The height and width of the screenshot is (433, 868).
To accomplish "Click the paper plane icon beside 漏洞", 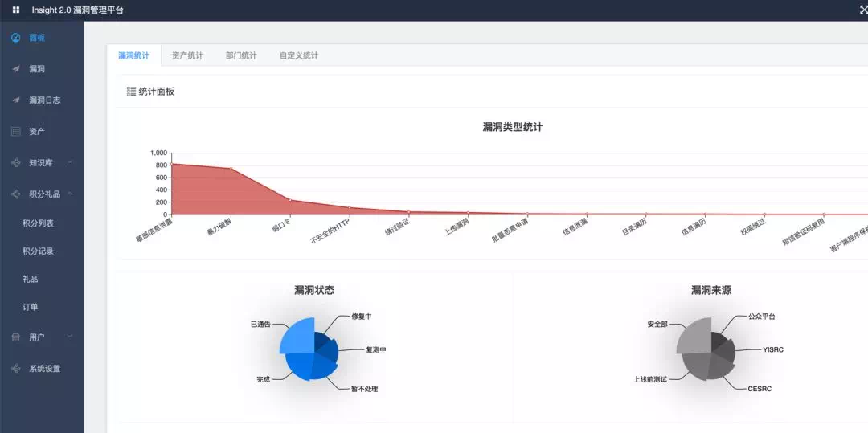I will (x=16, y=69).
